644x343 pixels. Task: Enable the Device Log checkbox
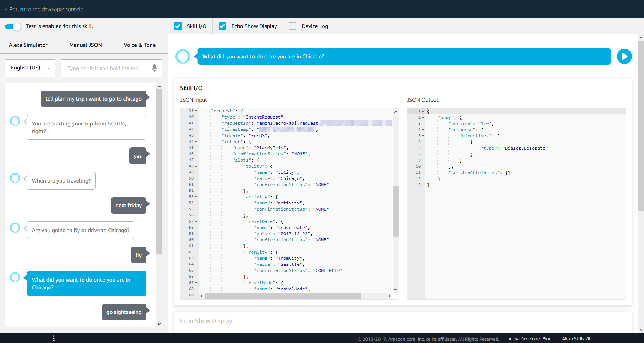click(293, 26)
